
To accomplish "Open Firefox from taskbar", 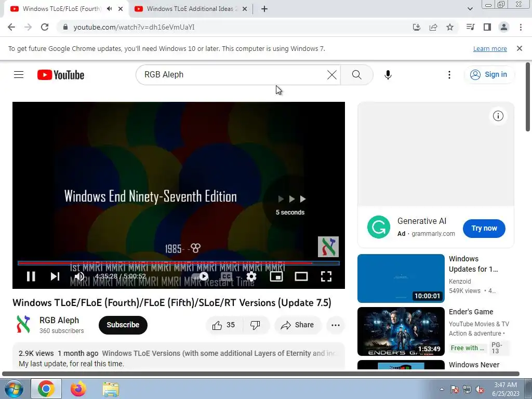I will 78,389.
